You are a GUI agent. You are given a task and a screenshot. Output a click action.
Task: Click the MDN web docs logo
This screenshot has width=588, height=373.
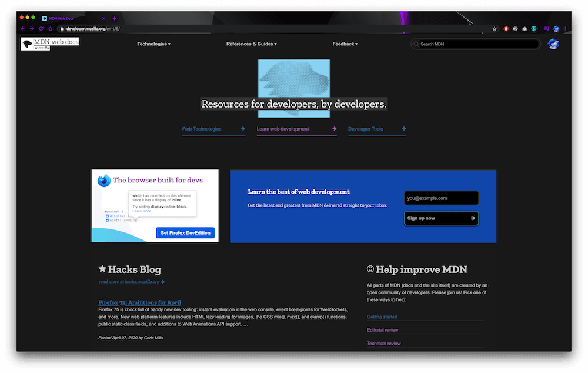point(50,43)
